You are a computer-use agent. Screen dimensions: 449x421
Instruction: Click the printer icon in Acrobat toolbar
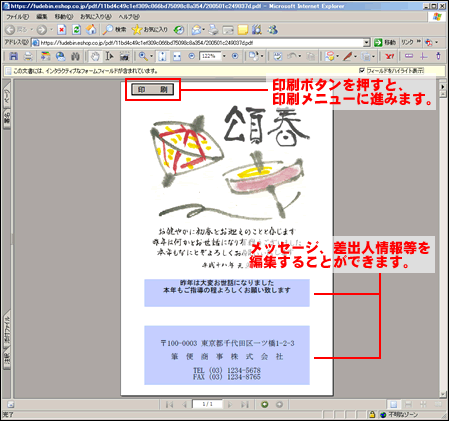(x=28, y=56)
